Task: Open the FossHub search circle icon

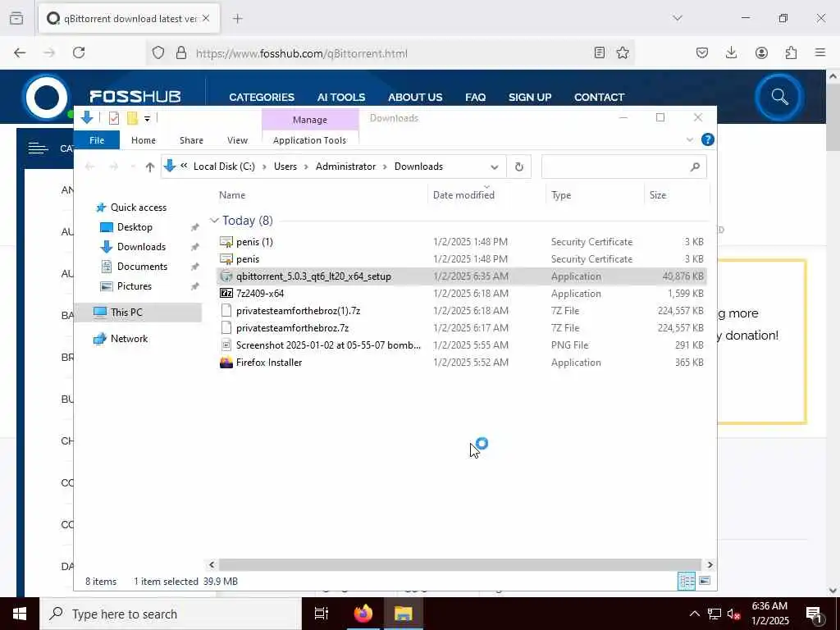Action: tap(779, 98)
